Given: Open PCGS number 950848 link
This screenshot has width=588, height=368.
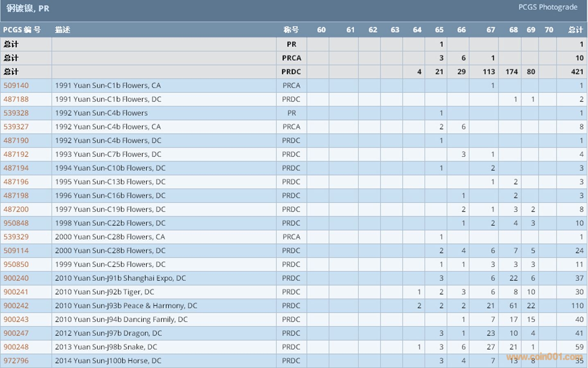Looking at the screenshot, I should pos(16,223).
